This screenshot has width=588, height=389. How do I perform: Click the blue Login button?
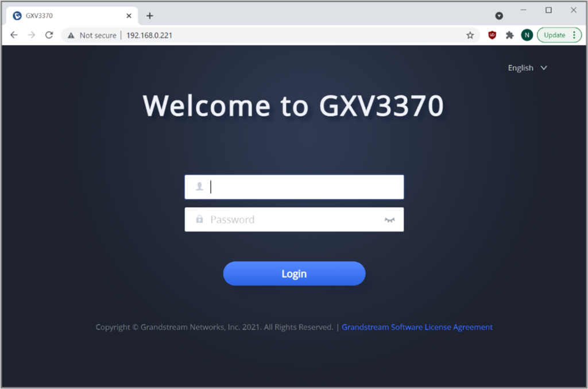tap(294, 274)
